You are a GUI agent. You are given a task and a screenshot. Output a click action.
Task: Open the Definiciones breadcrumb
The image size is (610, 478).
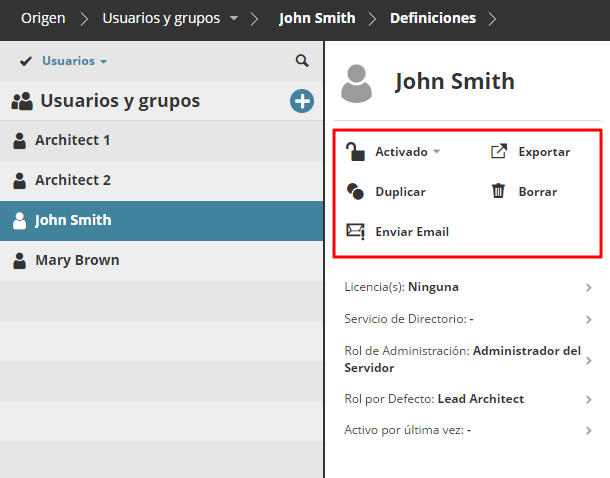tap(432, 18)
